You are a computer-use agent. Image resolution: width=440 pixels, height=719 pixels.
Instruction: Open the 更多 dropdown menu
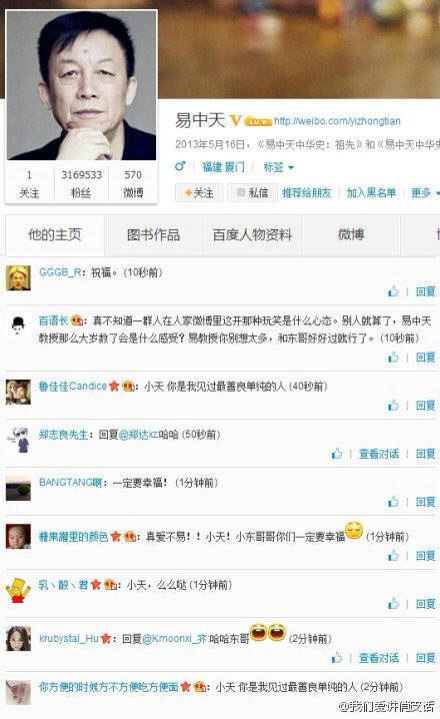coord(425,193)
